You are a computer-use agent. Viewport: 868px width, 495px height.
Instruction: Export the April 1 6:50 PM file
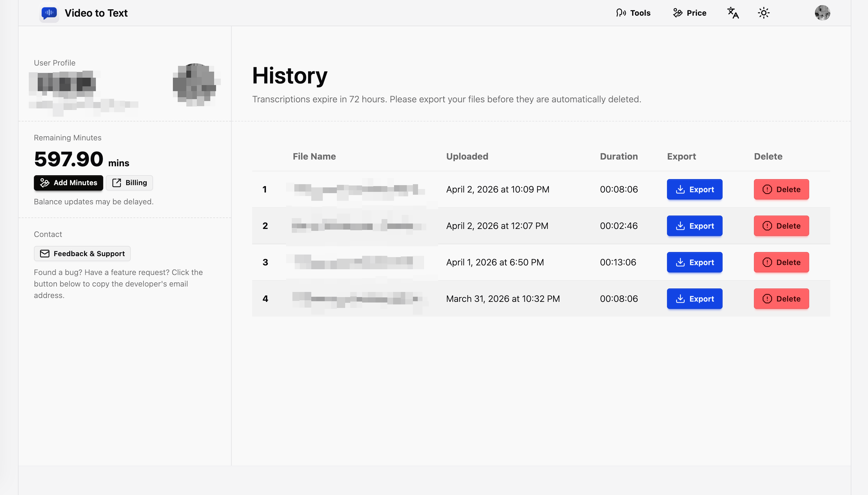coord(694,262)
